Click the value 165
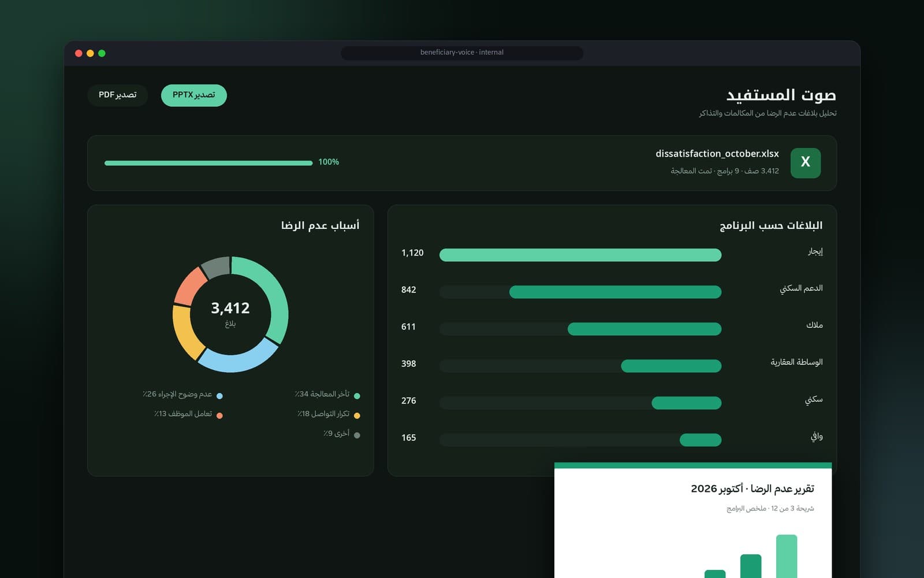Viewport: 924px width, 578px height. 408,438
